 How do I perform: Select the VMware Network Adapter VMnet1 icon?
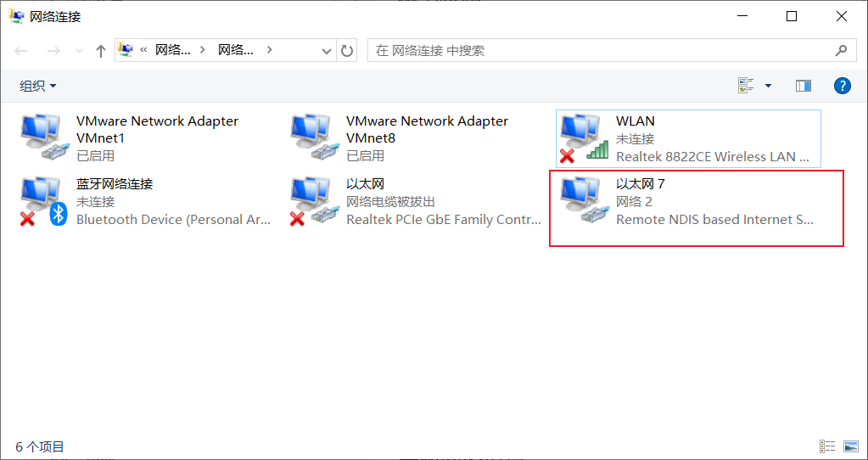(x=43, y=137)
